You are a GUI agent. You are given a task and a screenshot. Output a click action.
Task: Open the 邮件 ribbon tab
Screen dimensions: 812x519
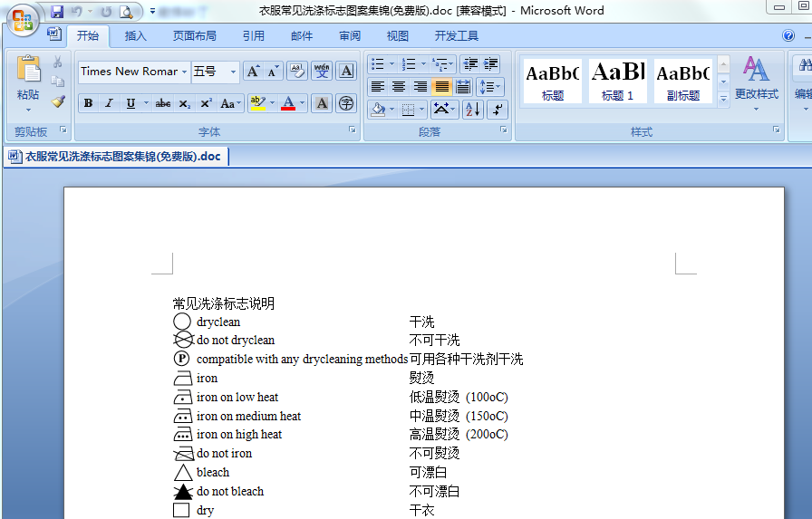302,35
